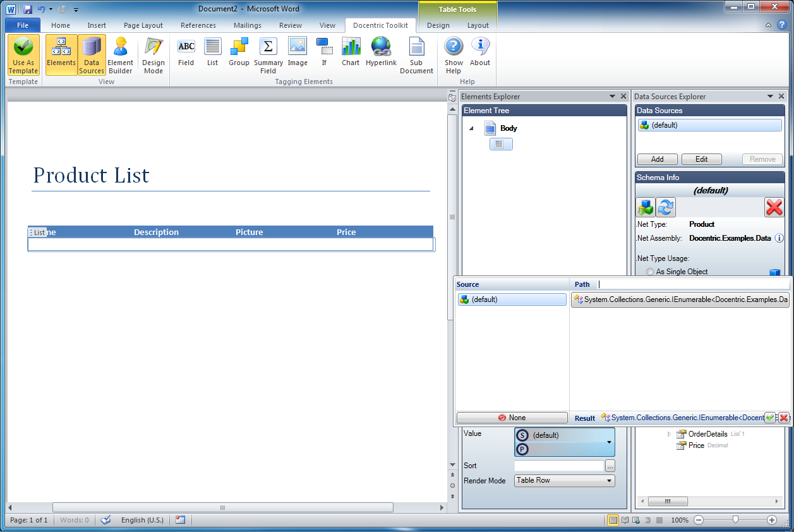Viewport: 794px width, 532px height.
Task: Insert a Hyperlink tagging element
Action: click(381, 52)
